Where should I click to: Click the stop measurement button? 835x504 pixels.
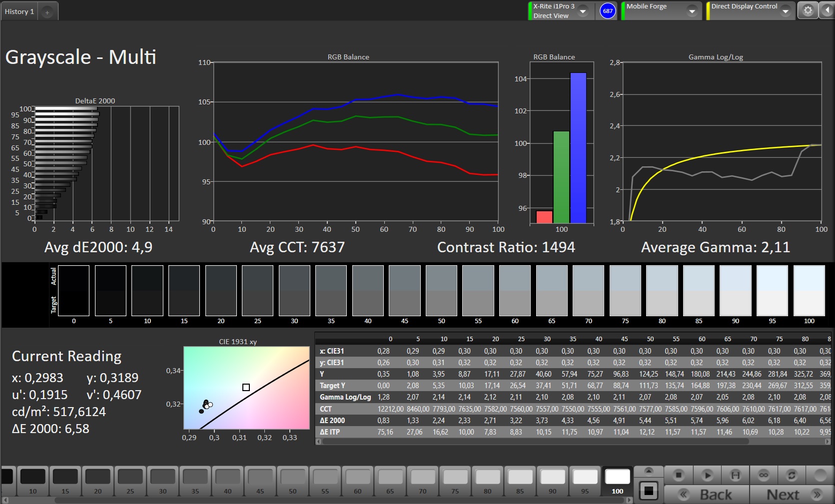point(678,475)
